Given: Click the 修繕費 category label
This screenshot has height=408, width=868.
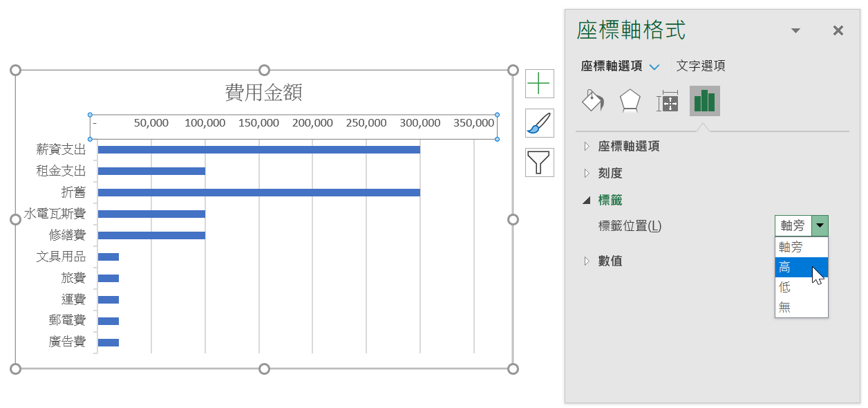Looking at the screenshot, I should pyautogui.click(x=67, y=235).
